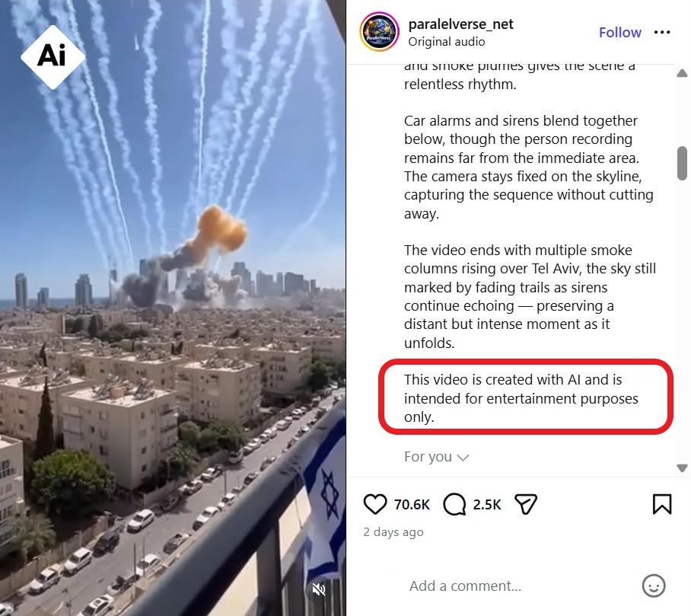Click the video to pause playback

pyautogui.click(x=172, y=308)
